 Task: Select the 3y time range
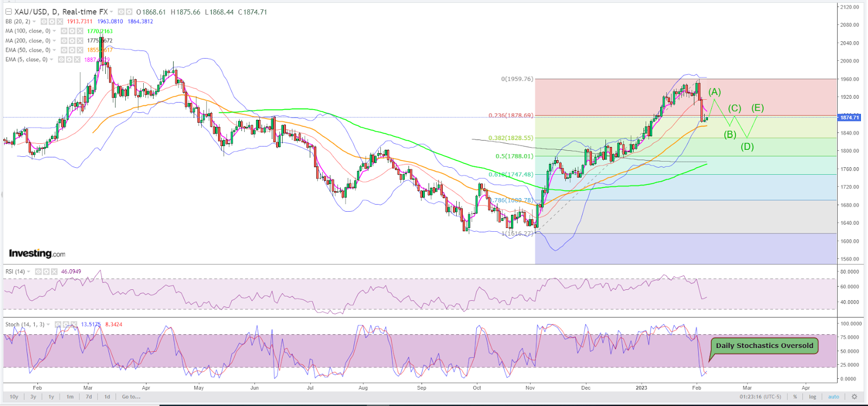click(x=33, y=397)
